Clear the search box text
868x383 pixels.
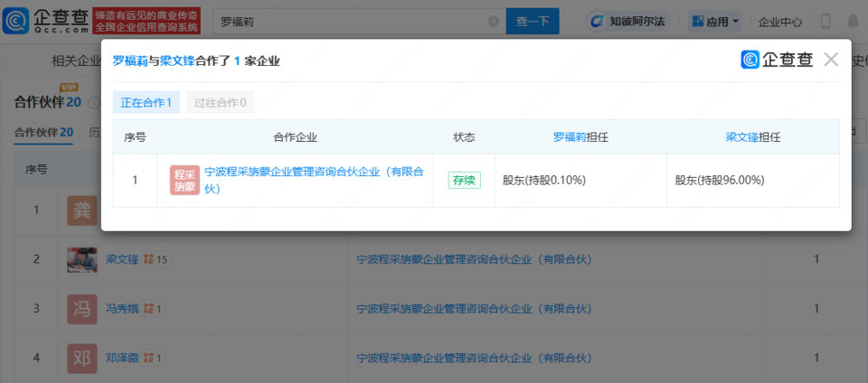pos(493,21)
